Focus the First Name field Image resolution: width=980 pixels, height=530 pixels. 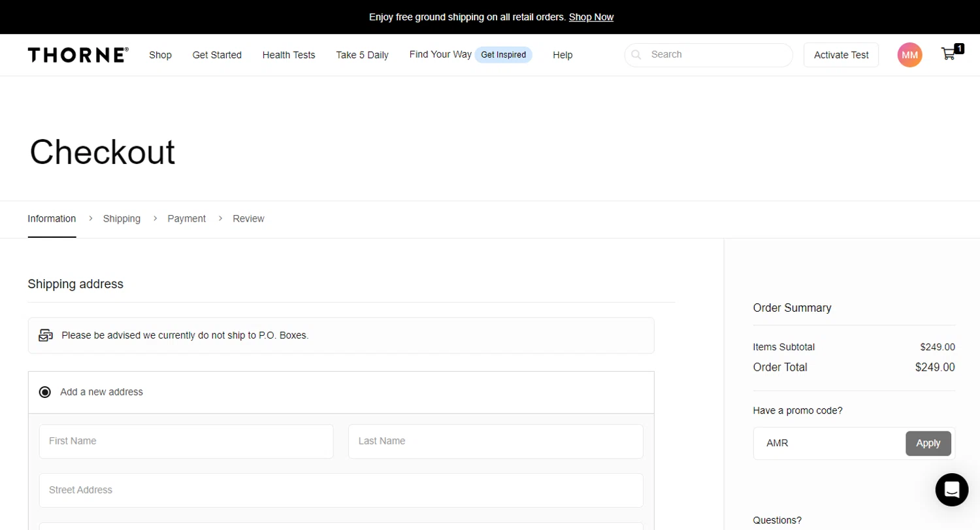(x=186, y=441)
